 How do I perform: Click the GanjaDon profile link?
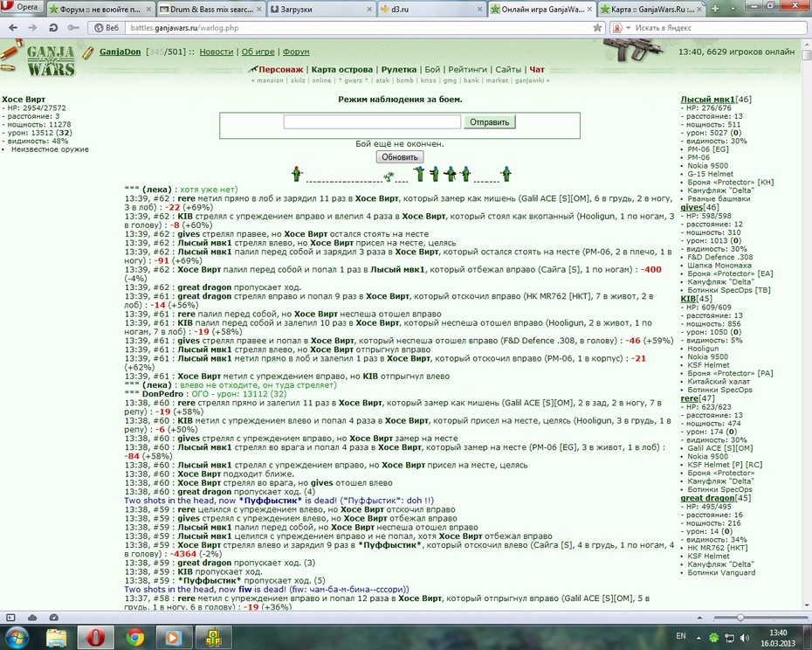coord(120,52)
